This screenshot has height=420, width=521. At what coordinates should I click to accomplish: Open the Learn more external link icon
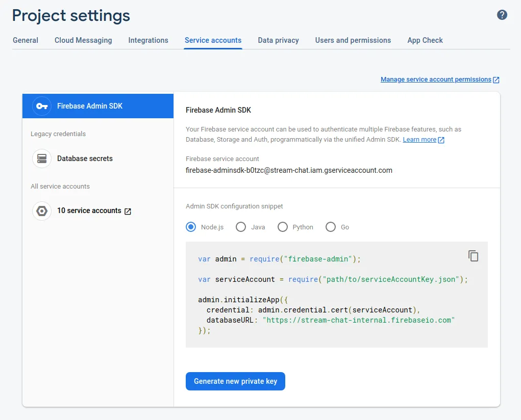pos(442,139)
